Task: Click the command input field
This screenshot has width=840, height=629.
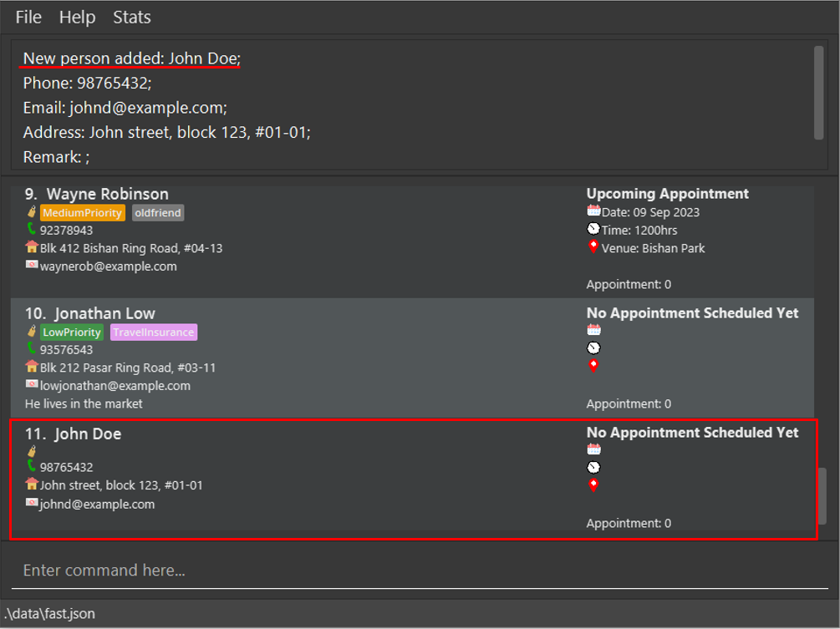Action: pos(418,571)
